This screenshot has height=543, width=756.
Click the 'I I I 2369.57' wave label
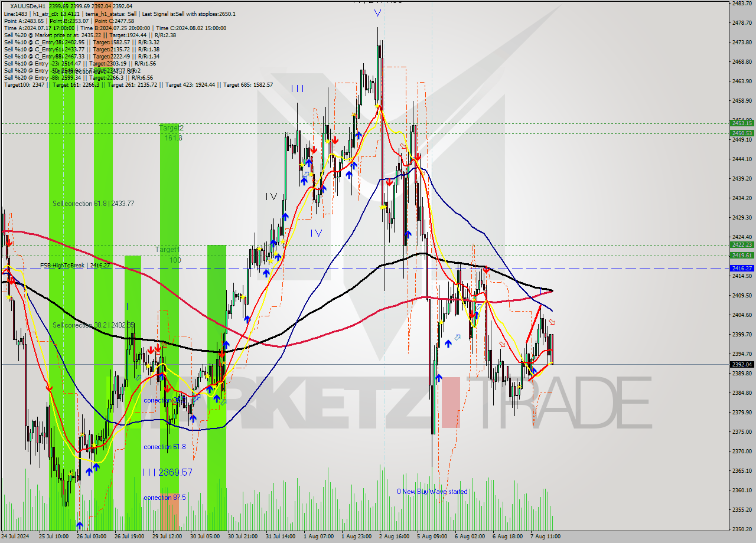click(168, 473)
